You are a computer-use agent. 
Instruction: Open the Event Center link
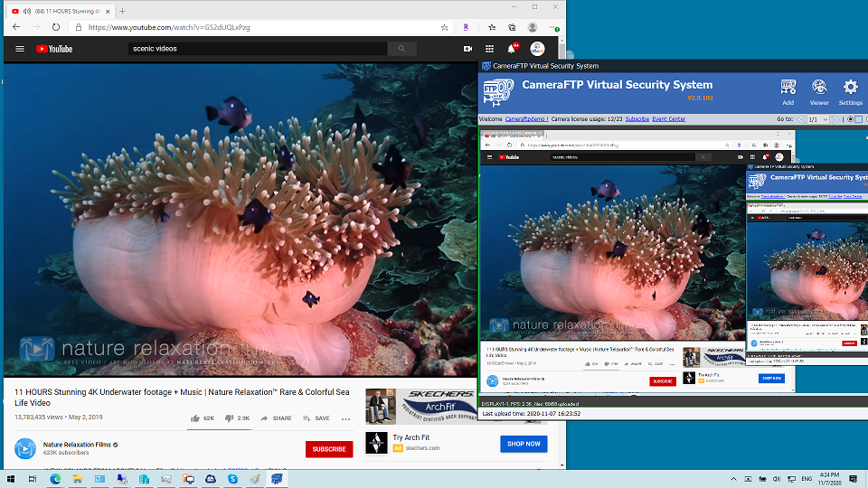coord(668,119)
